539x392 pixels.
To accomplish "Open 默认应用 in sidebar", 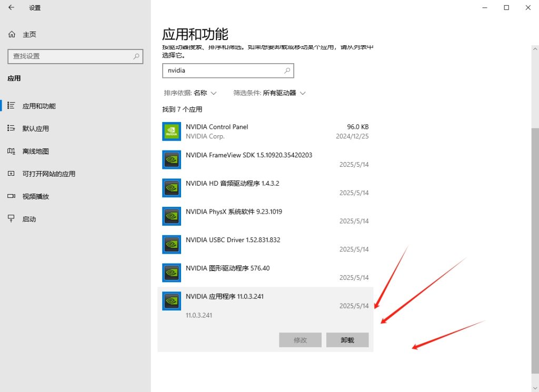I will coord(35,128).
